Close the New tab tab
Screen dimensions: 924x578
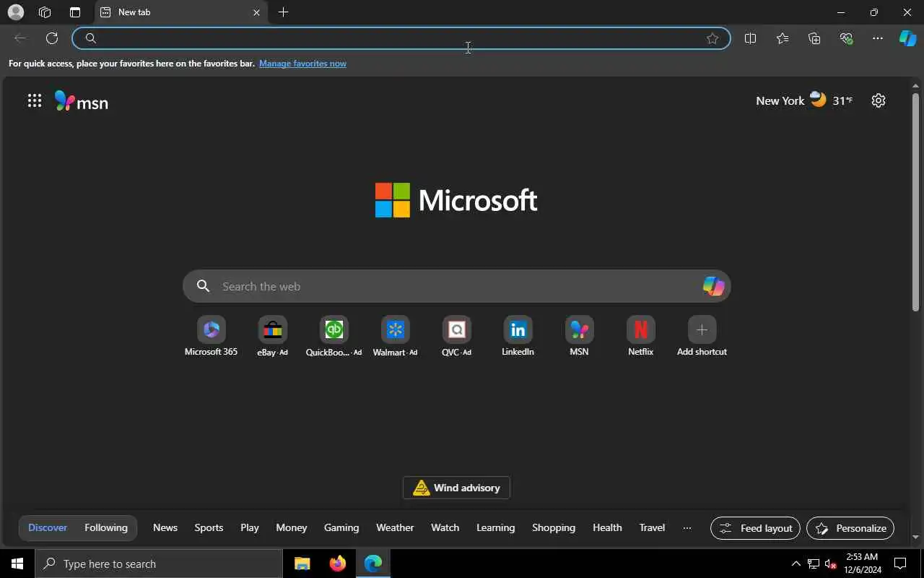click(256, 12)
